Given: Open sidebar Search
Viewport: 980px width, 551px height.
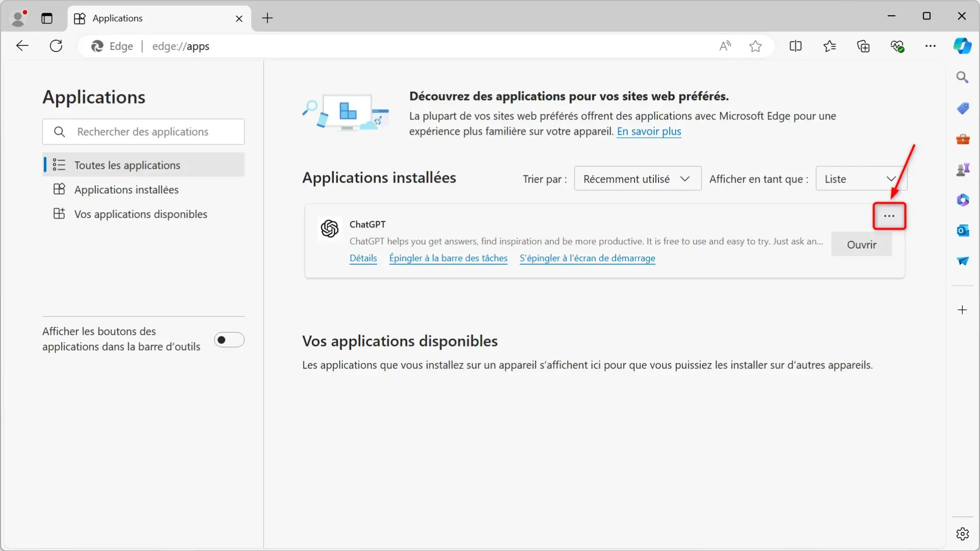Looking at the screenshot, I should tap(963, 77).
